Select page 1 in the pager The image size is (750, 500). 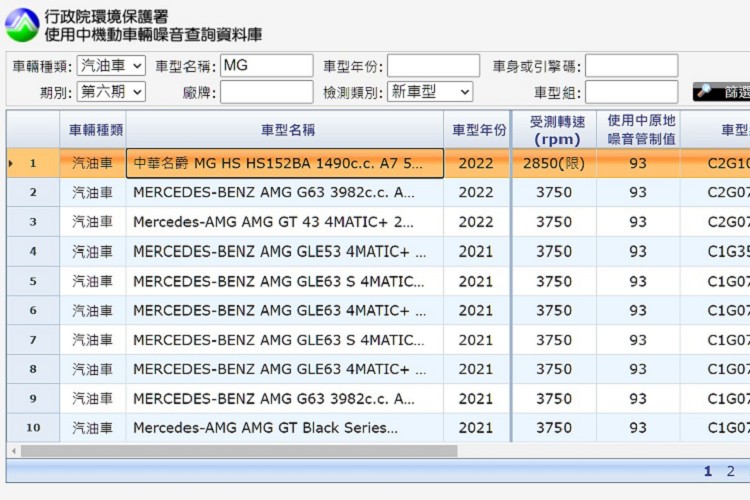(x=708, y=471)
